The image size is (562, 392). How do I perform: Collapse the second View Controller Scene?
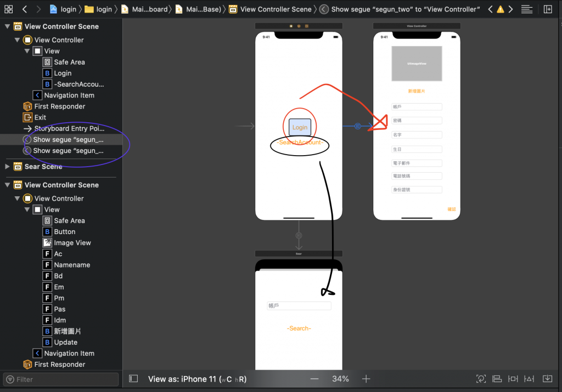coord(7,185)
